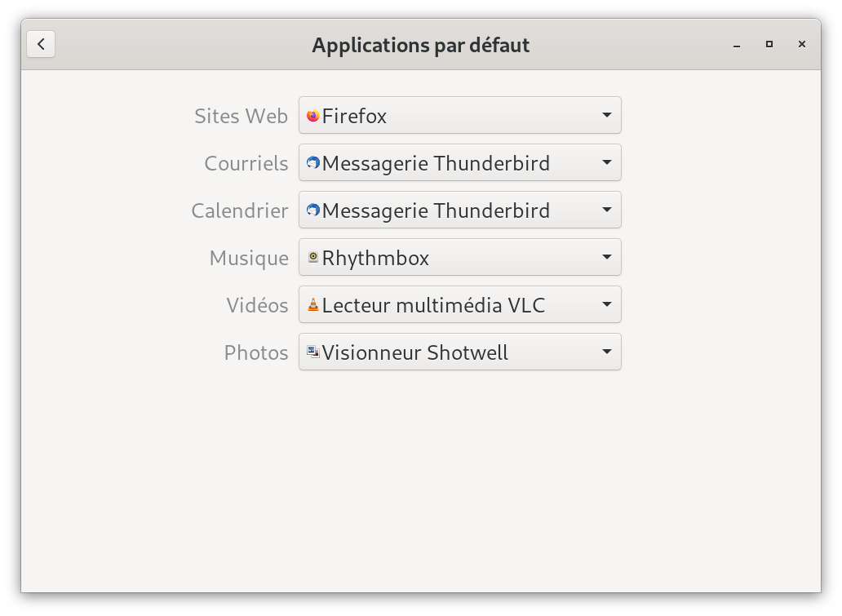
Task: Open the Calendrier dropdown arrow
Action: pos(606,210)
